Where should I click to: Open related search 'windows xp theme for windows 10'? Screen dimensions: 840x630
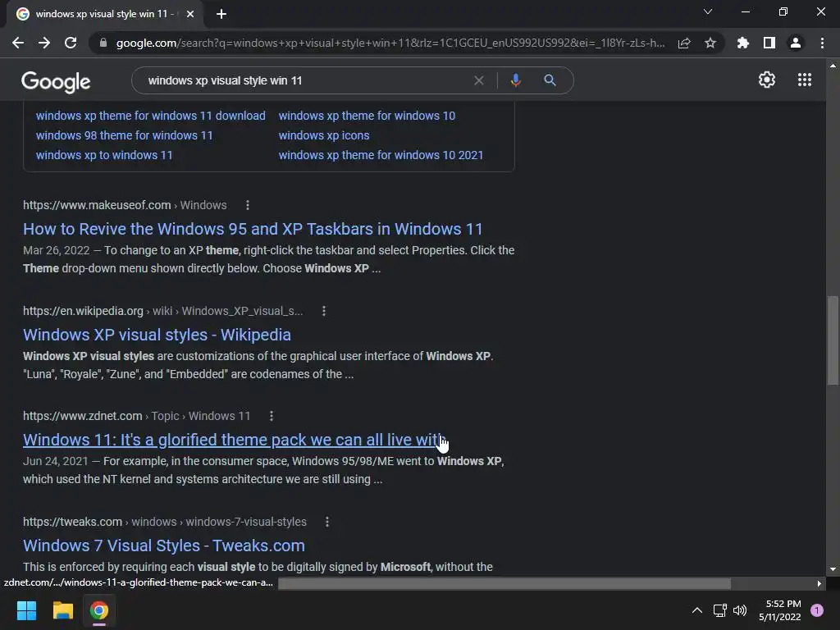[367, 116]
